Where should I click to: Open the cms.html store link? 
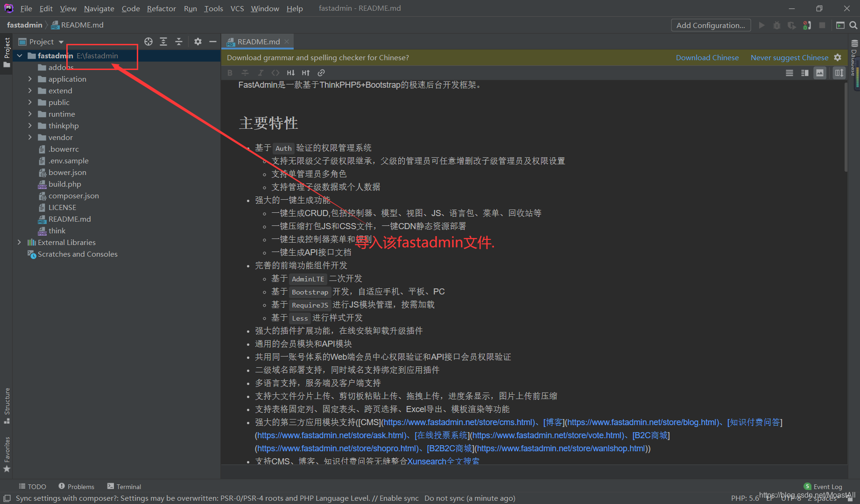click(x=459, y=422)
